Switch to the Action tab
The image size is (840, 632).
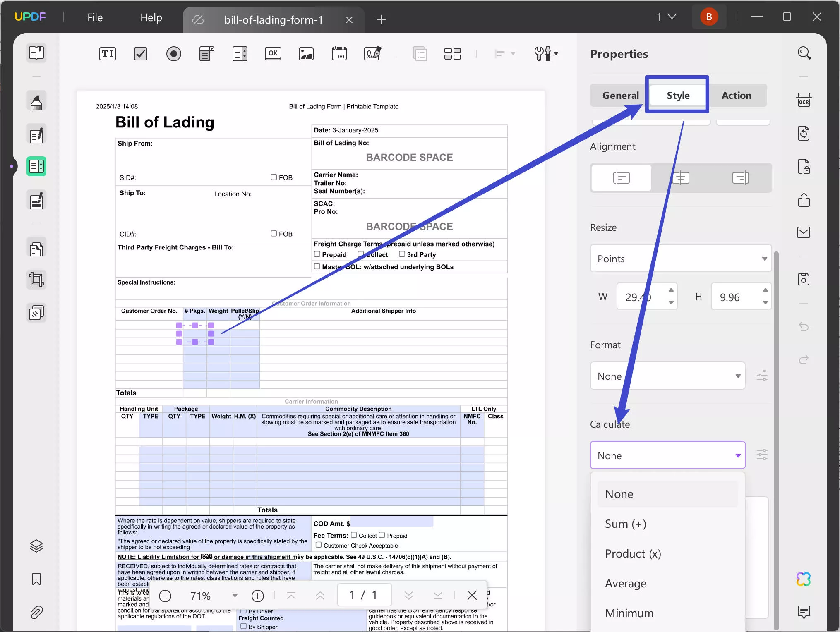pos(737,95)
